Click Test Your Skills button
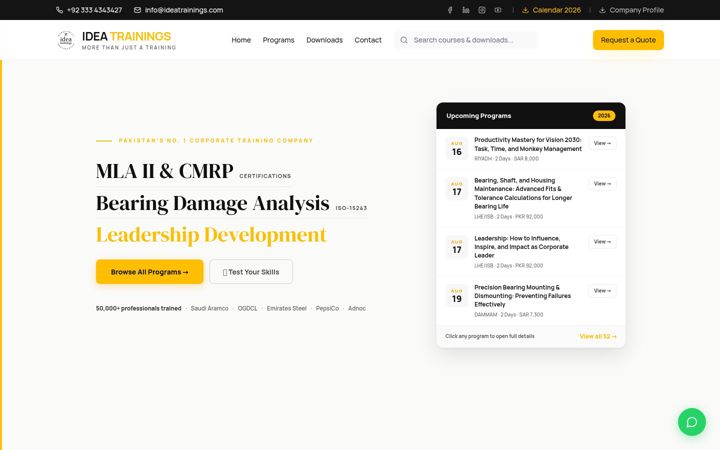This screenshot has width=720, height=450. point(251,272)
